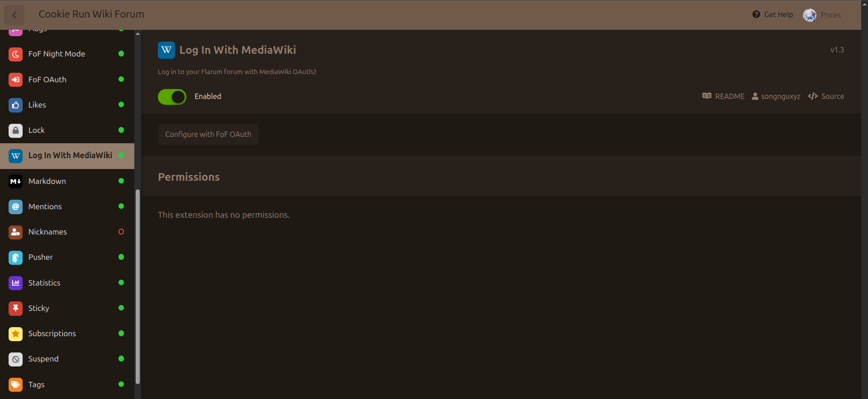Click the Lock padlock icon
The width and height of the screenshot is (868, 399).
[x=15, y=130]
